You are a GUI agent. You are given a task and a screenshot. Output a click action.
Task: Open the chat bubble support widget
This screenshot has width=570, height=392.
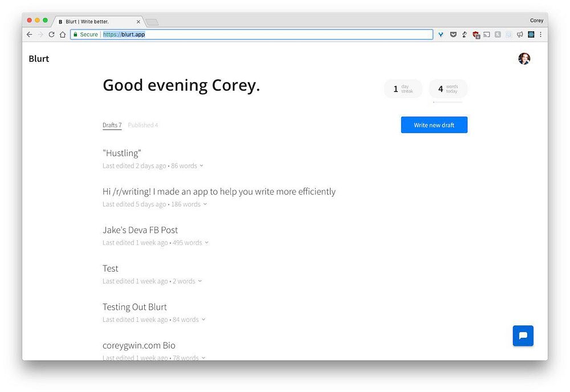tap(523, 336)
